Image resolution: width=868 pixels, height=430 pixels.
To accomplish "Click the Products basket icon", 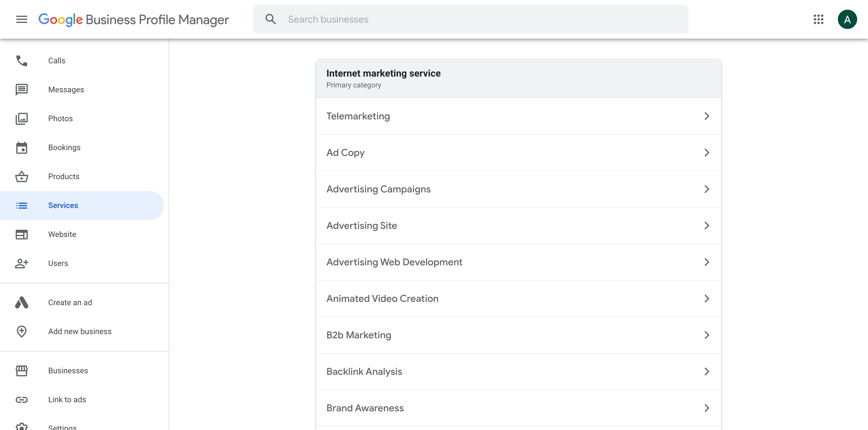I will click(22, 176).
